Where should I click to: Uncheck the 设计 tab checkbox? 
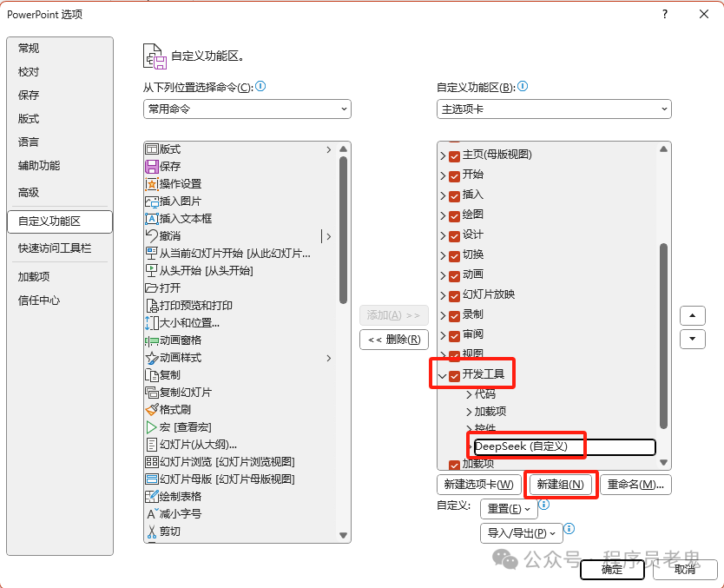tap(454, 236)
